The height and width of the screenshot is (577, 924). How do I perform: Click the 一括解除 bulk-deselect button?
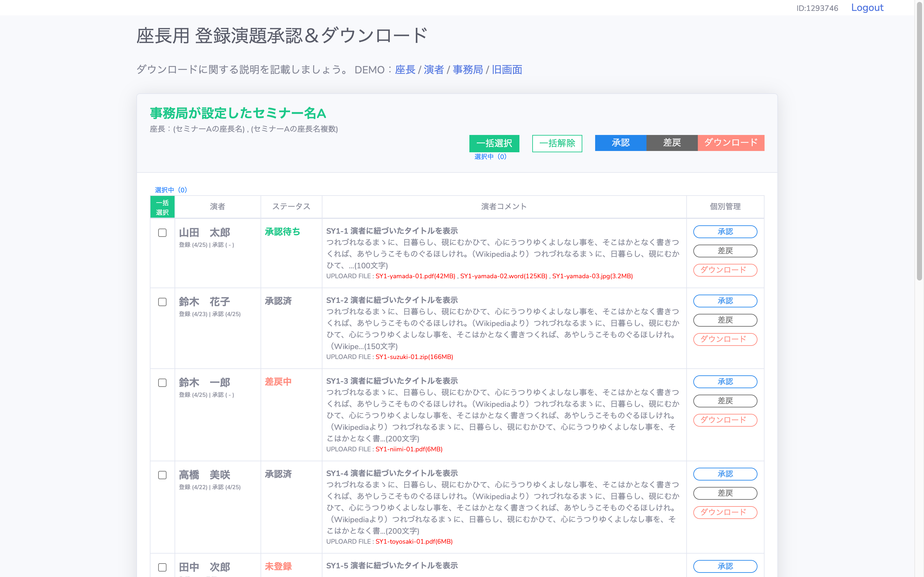(557, 143)
